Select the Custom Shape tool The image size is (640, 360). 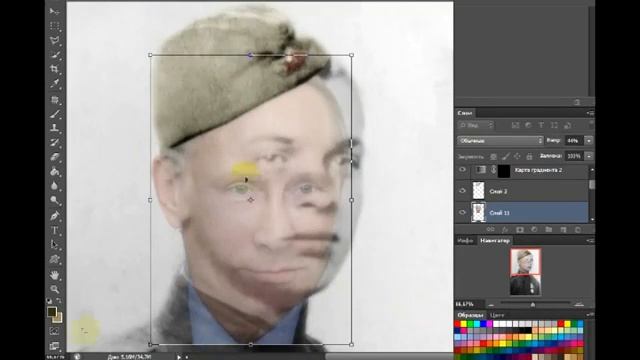[54, 260]
